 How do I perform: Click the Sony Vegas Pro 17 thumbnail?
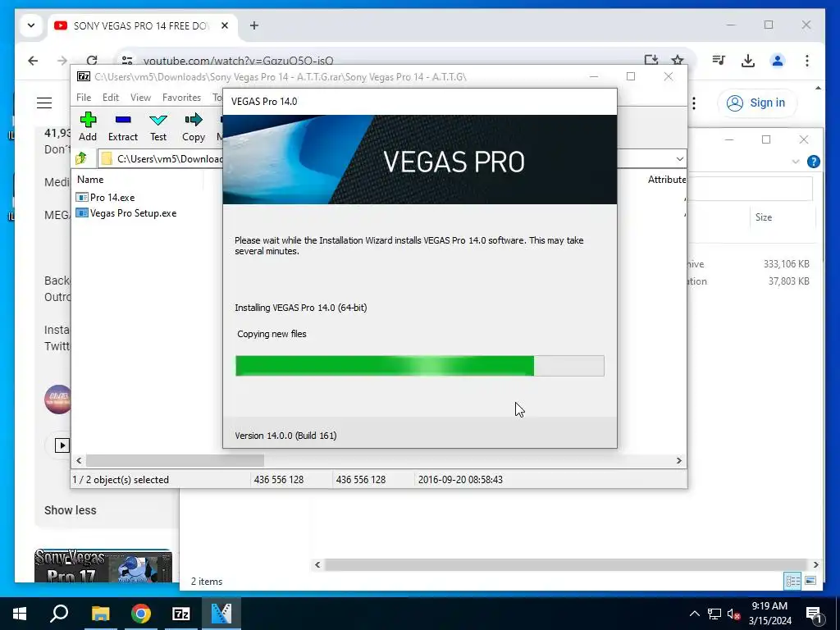tap(103, 566)
